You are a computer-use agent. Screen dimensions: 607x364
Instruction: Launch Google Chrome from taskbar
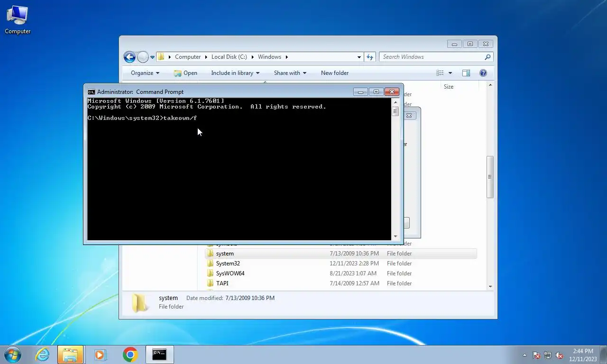click(x=130, y=354)
